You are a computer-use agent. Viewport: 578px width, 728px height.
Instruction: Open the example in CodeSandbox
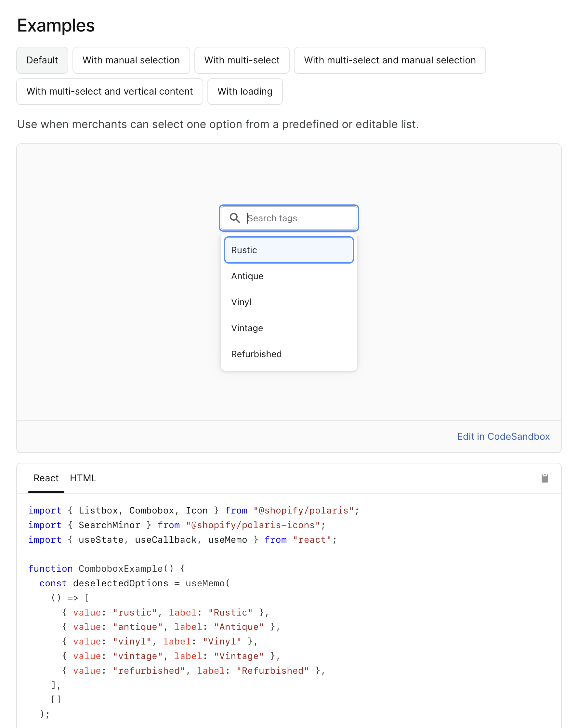tap(503, 436)
